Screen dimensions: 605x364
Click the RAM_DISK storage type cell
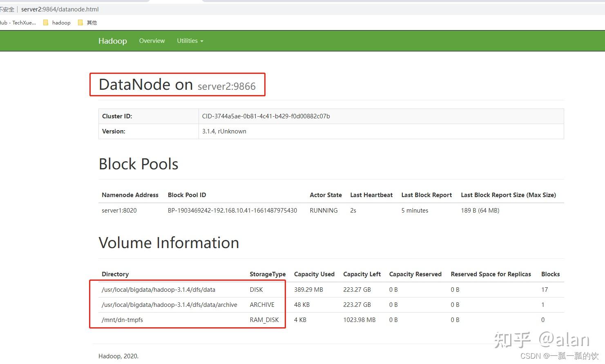(x=264, y=320)
